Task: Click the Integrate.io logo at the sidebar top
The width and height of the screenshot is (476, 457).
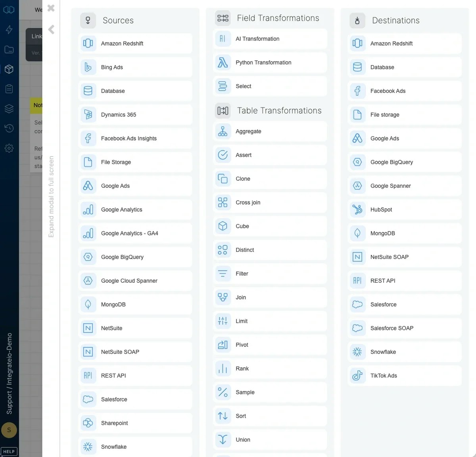Action: point(9,10)
